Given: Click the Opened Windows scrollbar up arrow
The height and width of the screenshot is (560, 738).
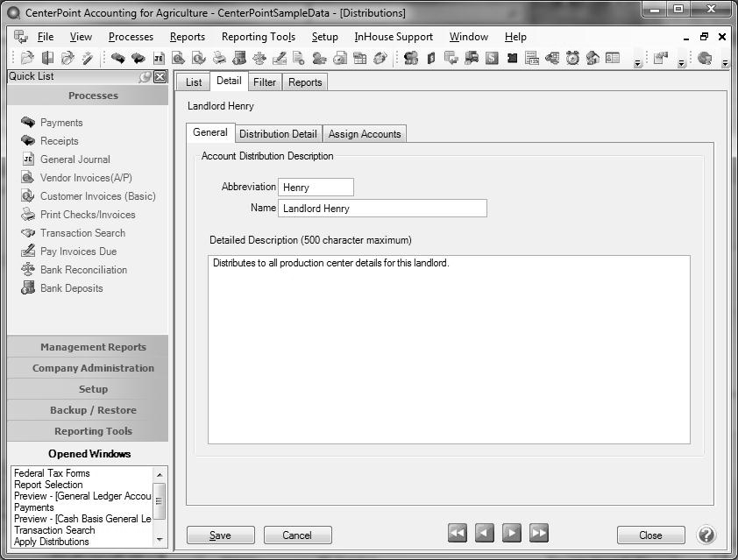Looking at the screenshot, I should point(160,475).
